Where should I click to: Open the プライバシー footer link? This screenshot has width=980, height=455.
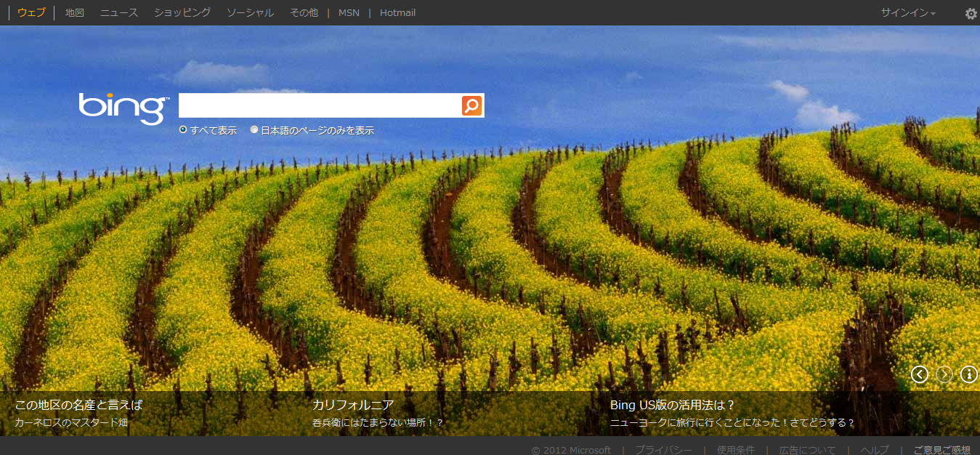click(663, 450)
